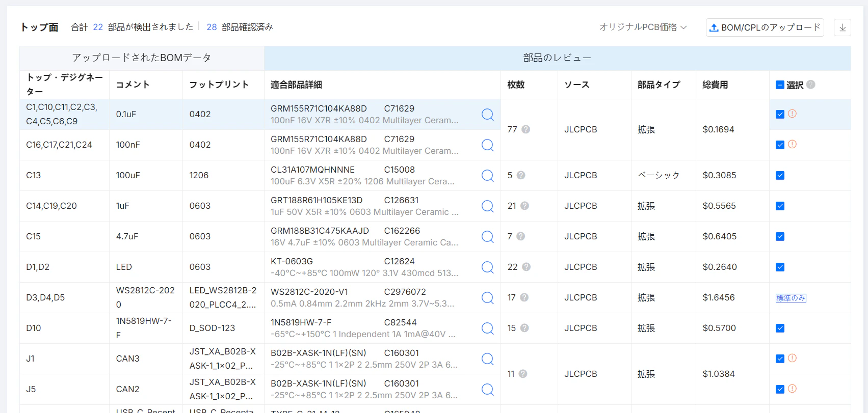Viewport: 868px width, 413px height.
Task: Click part number C126631
Action: [402, 200]
